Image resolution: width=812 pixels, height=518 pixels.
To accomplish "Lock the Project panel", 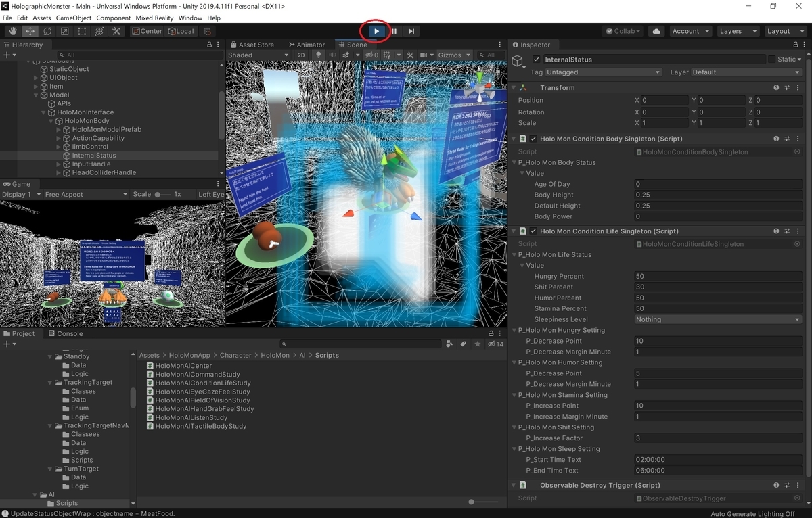I will coord(492,333).
